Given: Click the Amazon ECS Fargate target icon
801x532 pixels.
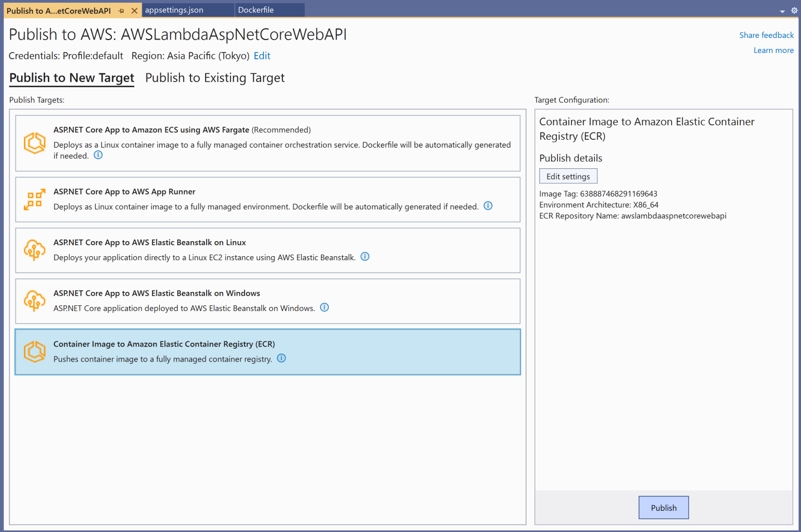Looking at the screenshot, I should [x=35, y=143].
